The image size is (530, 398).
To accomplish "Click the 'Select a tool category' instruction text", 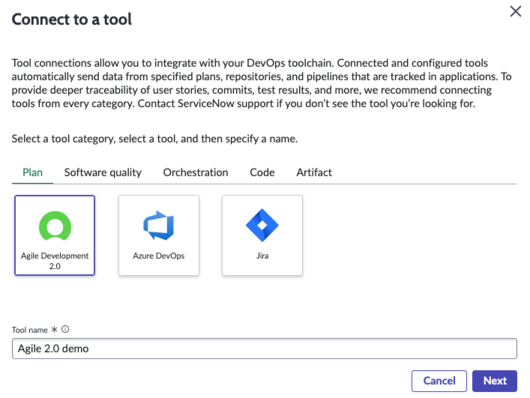I will (x=154, y=139).
